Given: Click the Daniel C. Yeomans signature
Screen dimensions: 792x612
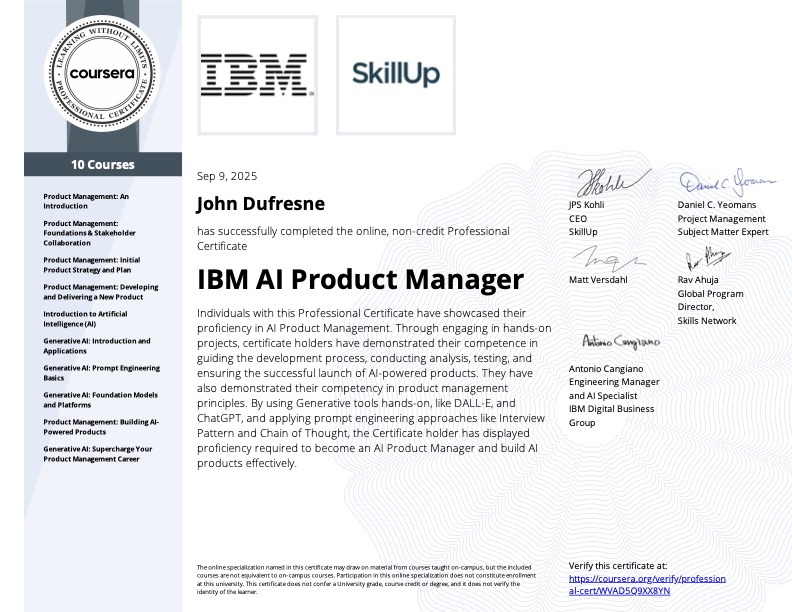Looking at the screenshot, I should click(727, 182).
